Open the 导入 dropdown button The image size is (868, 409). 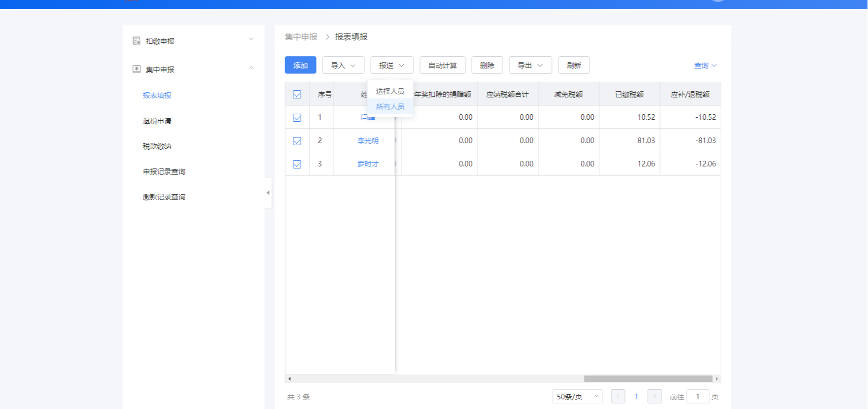tap(343, 65)
